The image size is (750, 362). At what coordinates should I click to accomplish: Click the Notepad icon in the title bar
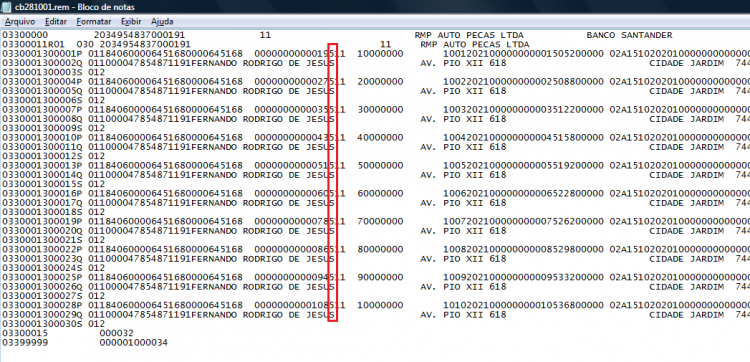pyautogui.click(x=7, y=7)
